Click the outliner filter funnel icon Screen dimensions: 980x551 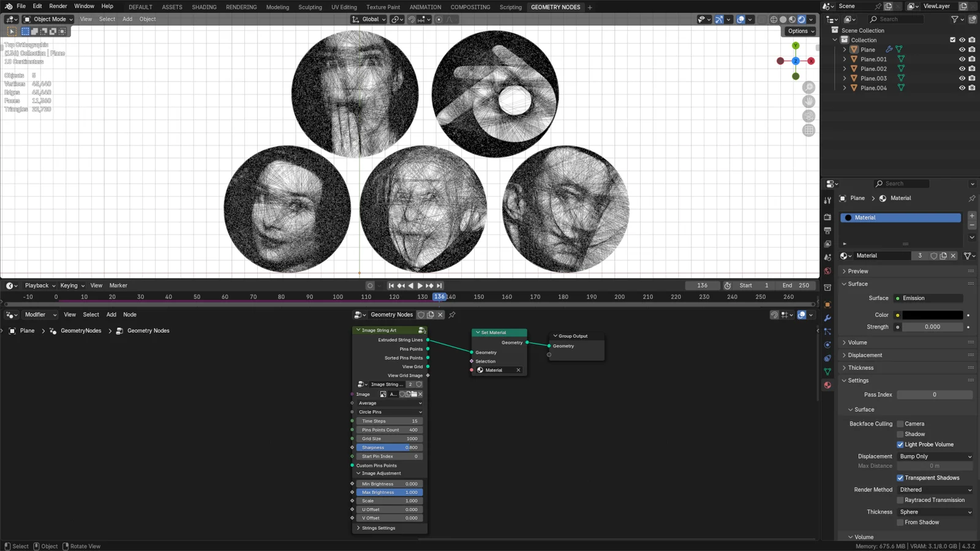point(954,20)
